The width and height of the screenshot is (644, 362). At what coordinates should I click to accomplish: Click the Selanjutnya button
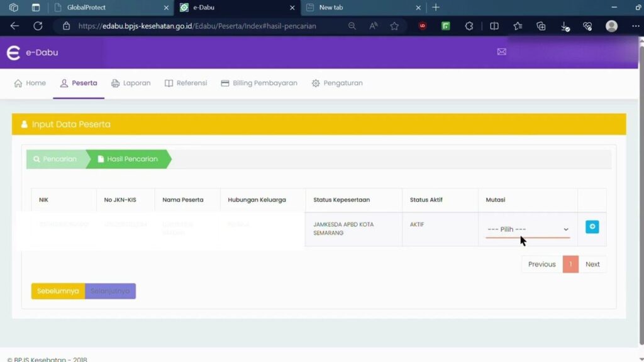coord(110,291)
